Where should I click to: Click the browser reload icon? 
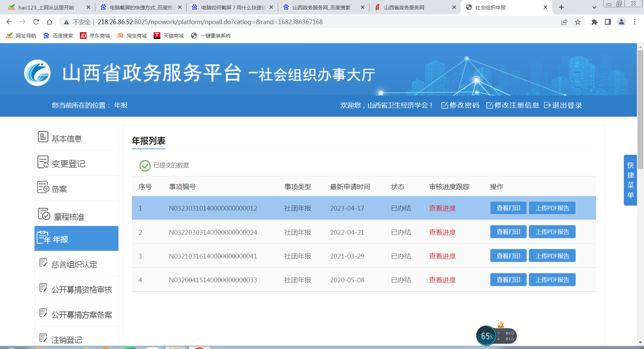(x=36, y=22)
